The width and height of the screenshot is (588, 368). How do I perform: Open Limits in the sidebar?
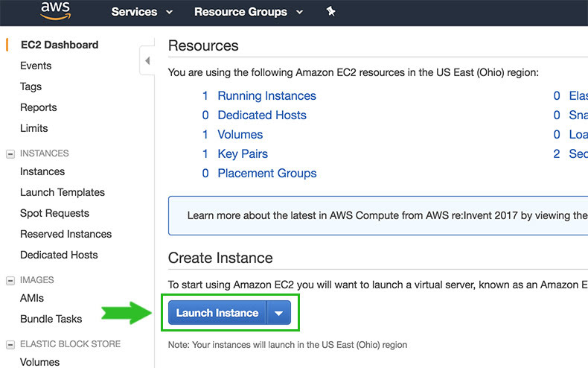coord(34,128)
